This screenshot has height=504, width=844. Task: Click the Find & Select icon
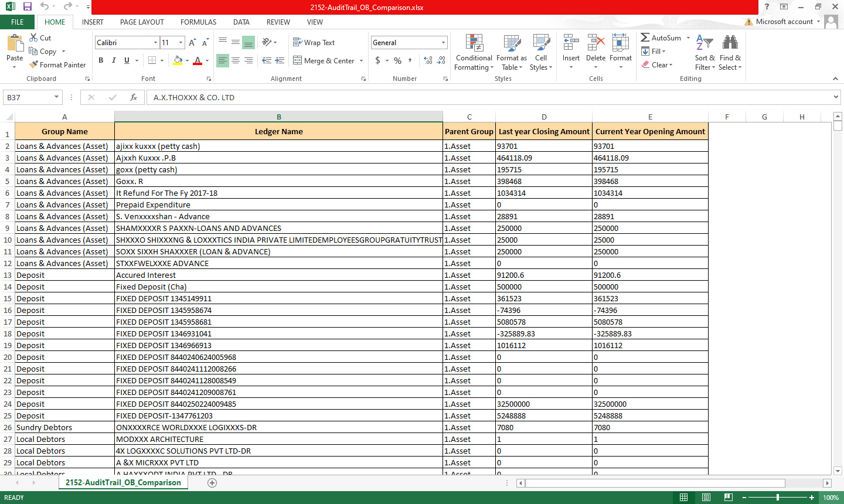pos(730,52)
